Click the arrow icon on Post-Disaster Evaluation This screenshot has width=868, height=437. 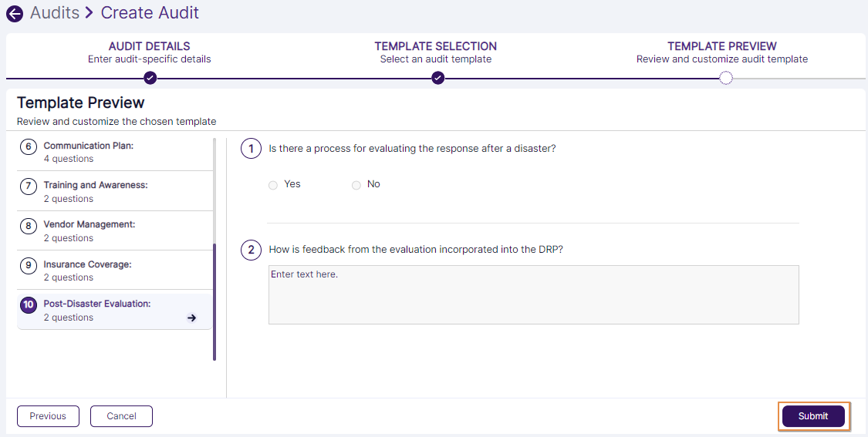coord(191,318)
